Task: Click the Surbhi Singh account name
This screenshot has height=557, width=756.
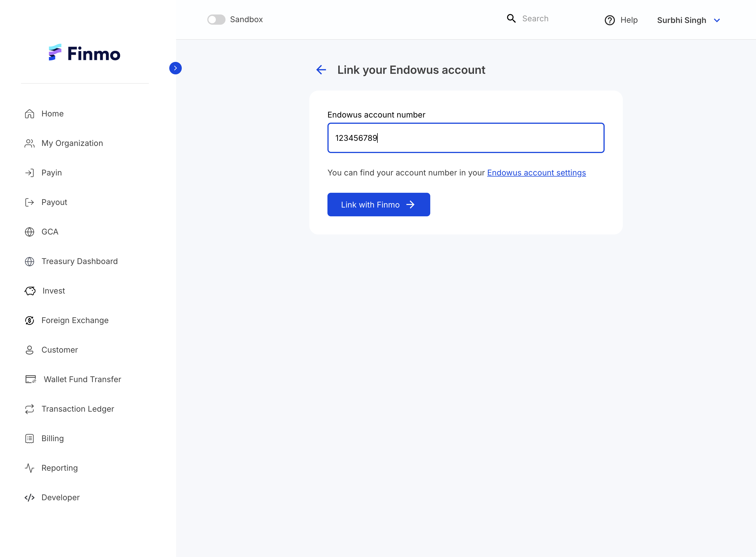Action: [682, 20]
